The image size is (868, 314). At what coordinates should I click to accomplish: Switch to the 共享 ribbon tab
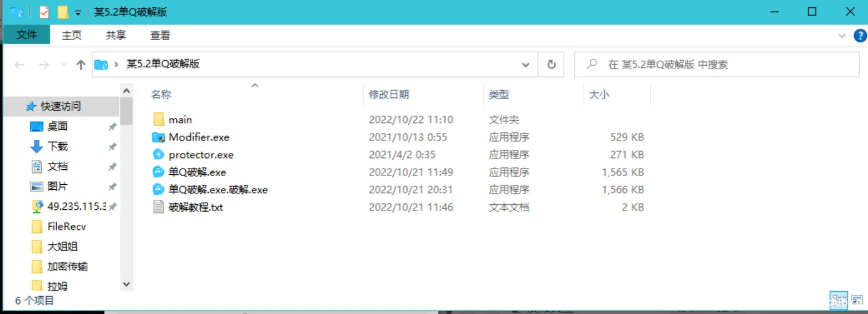(116, 35)
